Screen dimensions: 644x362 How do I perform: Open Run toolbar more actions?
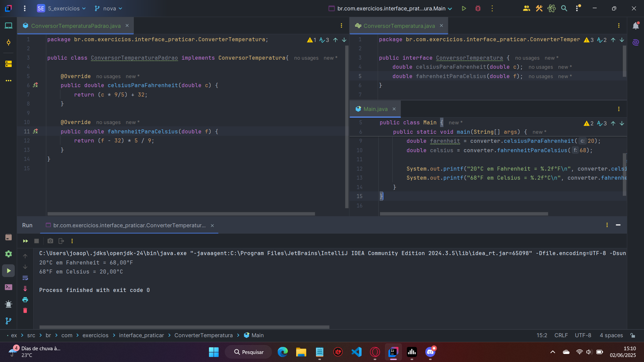[72, 241]
